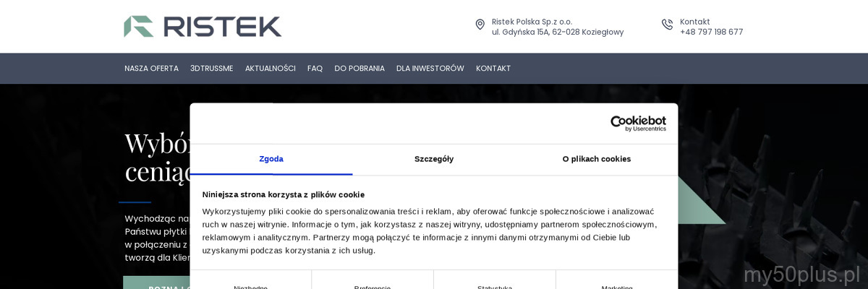Switch to the Zgoda tab
The image size is (868, 289).
tap(271, 159)
